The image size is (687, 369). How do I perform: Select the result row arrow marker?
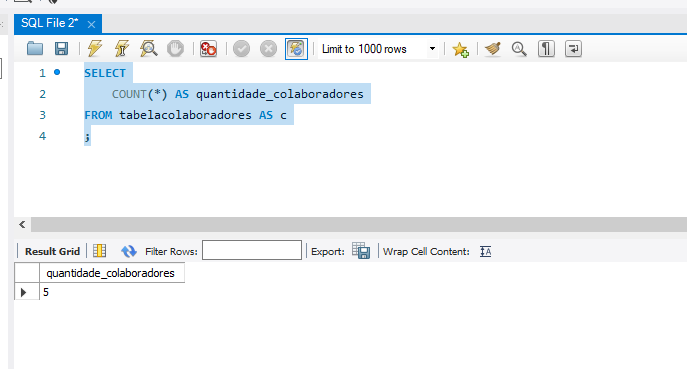[24, 292]
